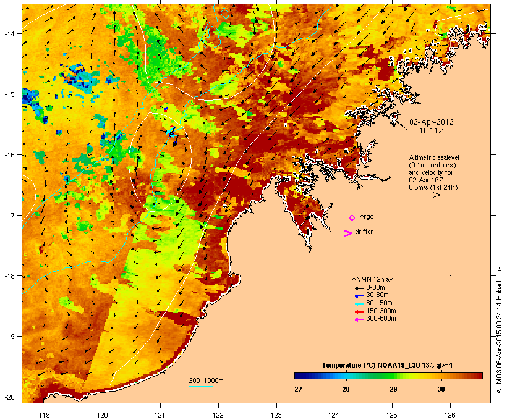This screenshot has height=420, width=507.
Task: Click the '02-Apr 16Z' caption line
Action: click(426, 180)
